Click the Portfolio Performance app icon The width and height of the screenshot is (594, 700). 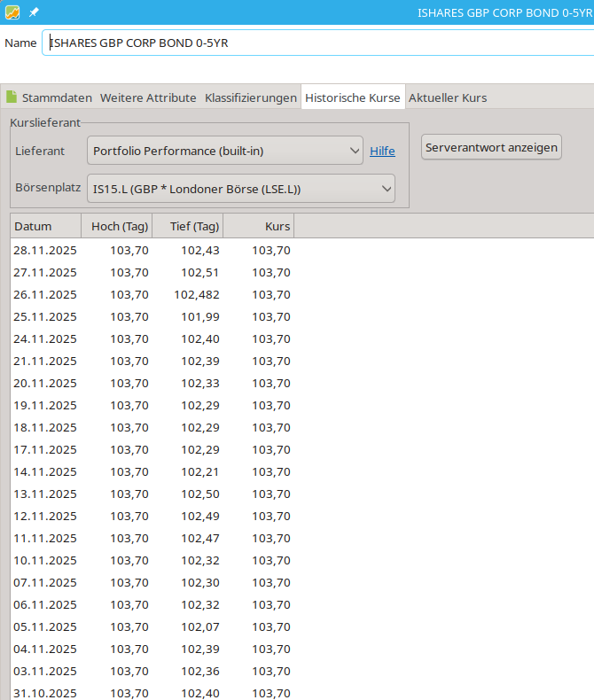(x=12, y=12)
